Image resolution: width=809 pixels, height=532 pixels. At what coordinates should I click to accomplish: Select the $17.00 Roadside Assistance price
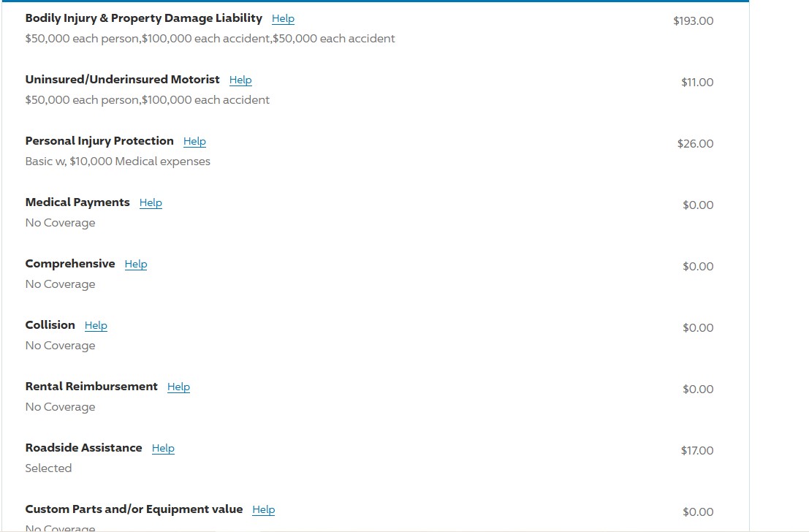point(697,450)
